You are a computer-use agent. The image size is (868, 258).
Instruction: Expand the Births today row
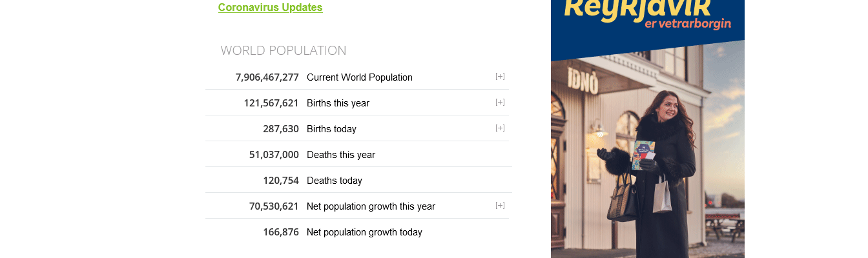500,128
